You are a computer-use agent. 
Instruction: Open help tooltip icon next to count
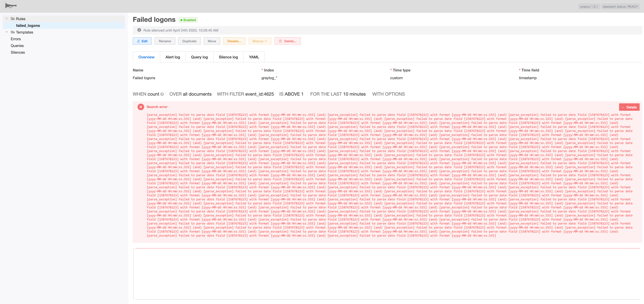pyautogui.click(x=162, y=94)
